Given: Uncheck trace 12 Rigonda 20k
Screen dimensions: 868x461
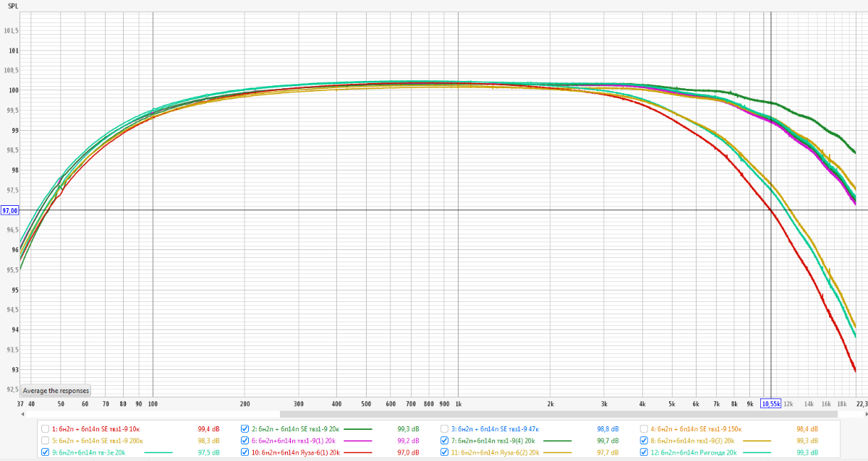Looking at the screenshot, I should (x=644, y=452).
